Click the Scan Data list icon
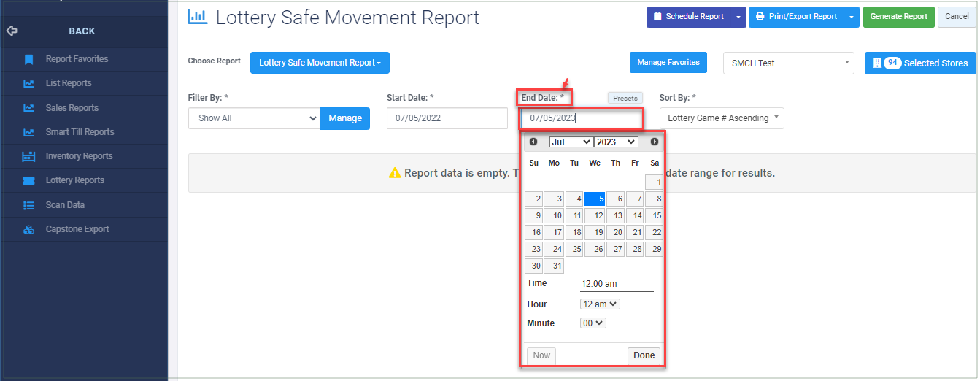Viewport: 980px width, 381px height. pos(28,205)
